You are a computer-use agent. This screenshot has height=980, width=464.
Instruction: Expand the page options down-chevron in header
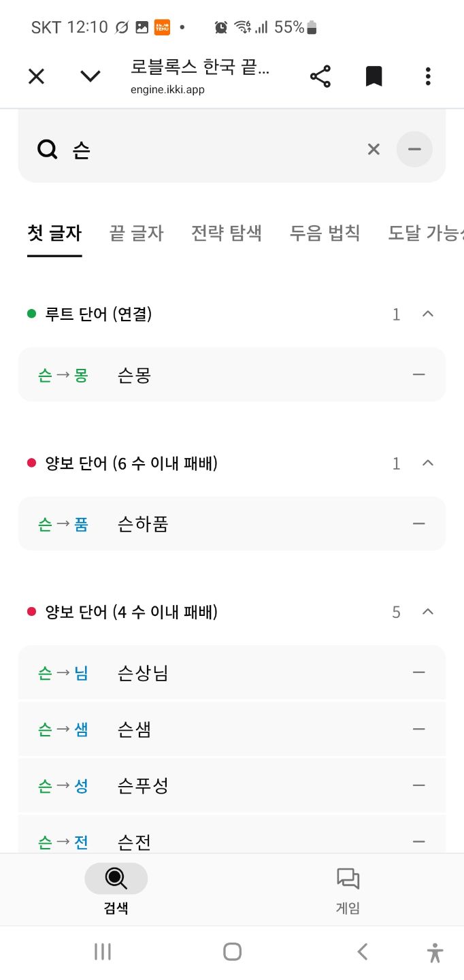(90, 76)
